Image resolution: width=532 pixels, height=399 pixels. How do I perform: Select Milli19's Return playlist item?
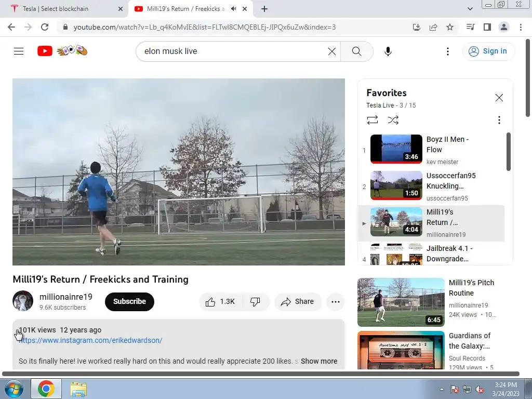click(x=431, y=223)
